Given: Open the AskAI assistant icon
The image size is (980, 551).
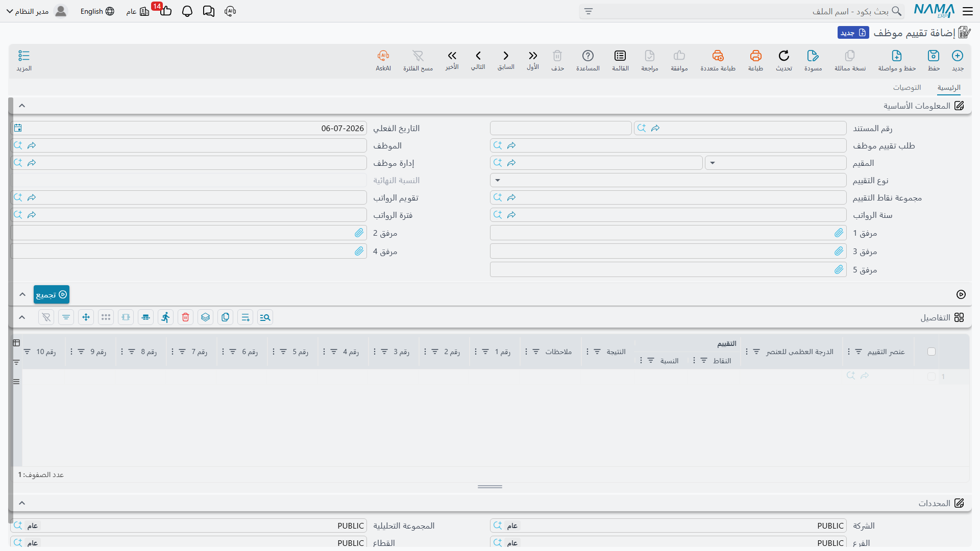Looking at the screenshot, I should point(383,56).
